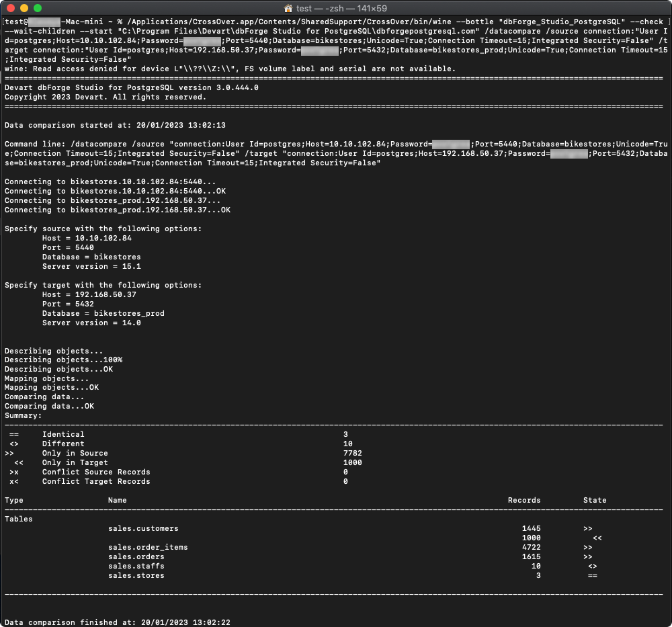Click source 'Port = 5440' line
The height and width of the screenshot is (627, 672).
coord(68,248)
